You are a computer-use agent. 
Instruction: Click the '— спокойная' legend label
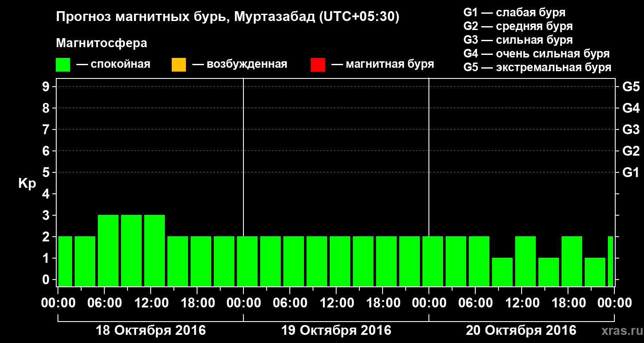[x=113, y=64]
